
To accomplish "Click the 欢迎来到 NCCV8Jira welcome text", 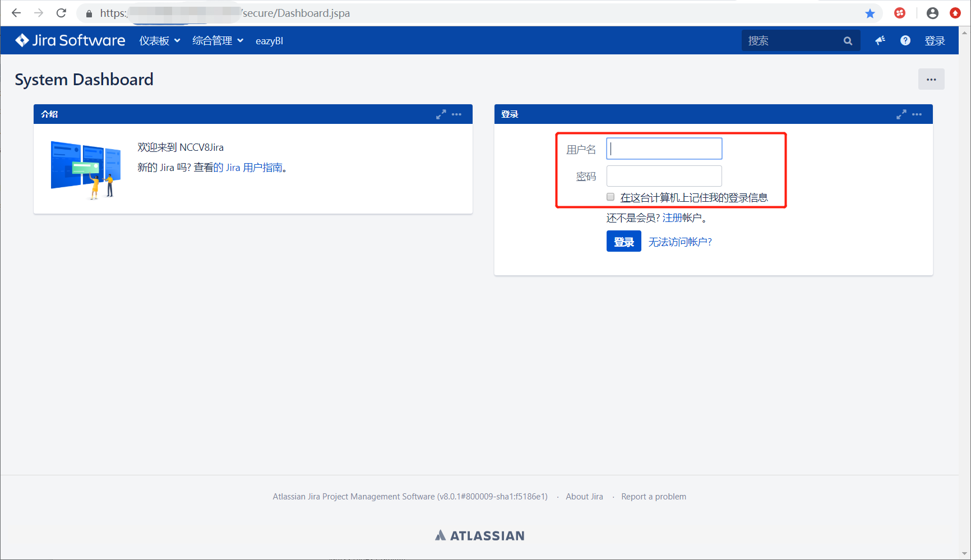I will 181,147.
